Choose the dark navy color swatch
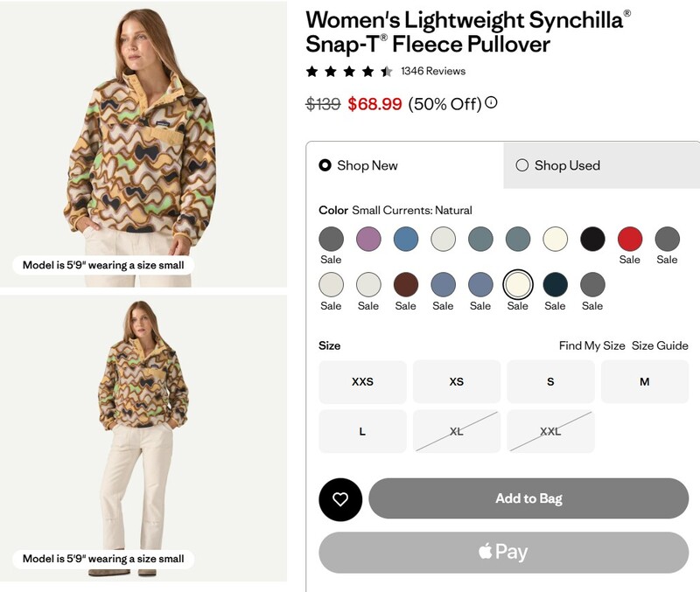The height and width of the screenshot is (592, 700). [x=555, y=284]
